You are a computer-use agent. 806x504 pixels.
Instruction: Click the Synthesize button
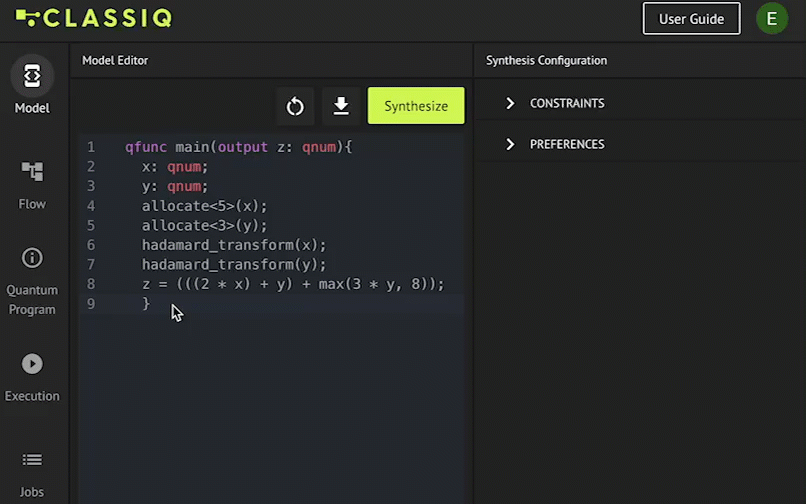point(416,106)
